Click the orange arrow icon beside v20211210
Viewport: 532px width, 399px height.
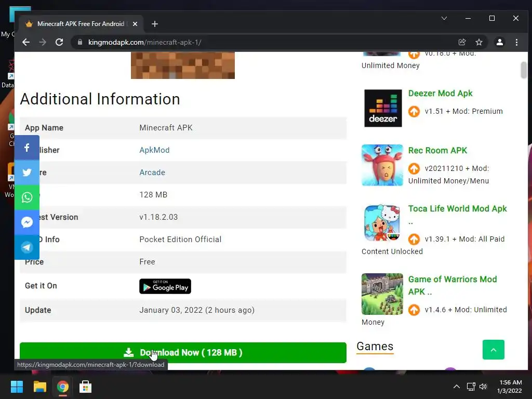click(414, 169)
